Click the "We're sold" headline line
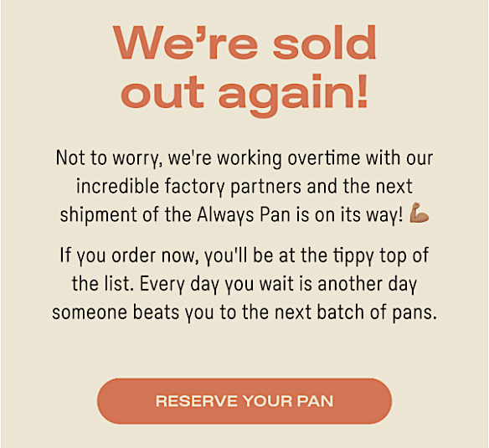The width and height of the screenshot is (489, 448). click(244, 43)
